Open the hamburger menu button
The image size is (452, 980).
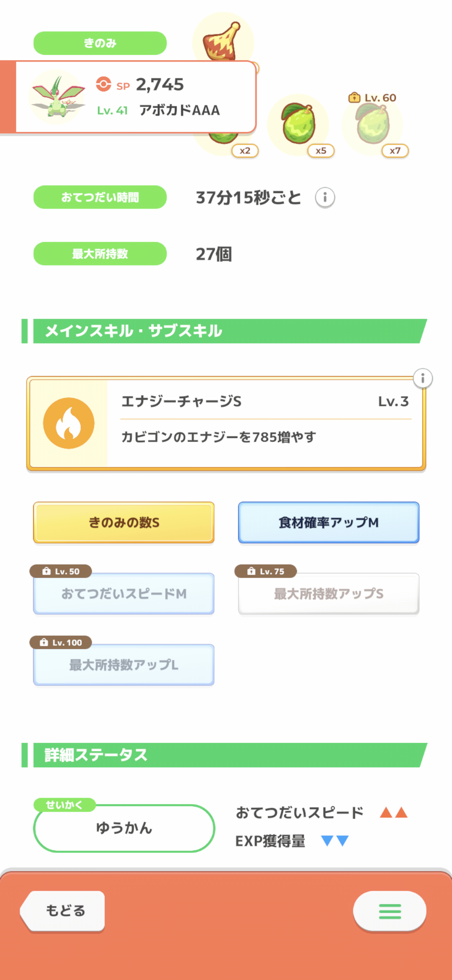[x=390, y=911]
